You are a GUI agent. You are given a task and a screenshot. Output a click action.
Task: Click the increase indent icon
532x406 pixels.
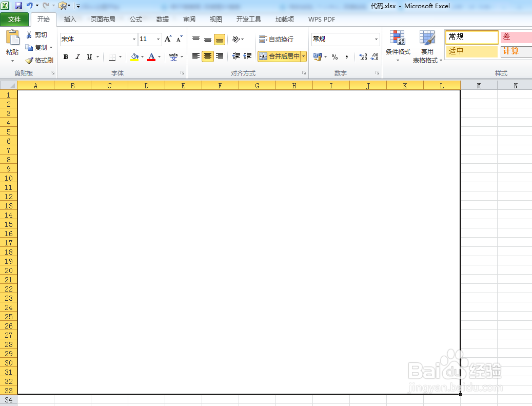(248, 56)
